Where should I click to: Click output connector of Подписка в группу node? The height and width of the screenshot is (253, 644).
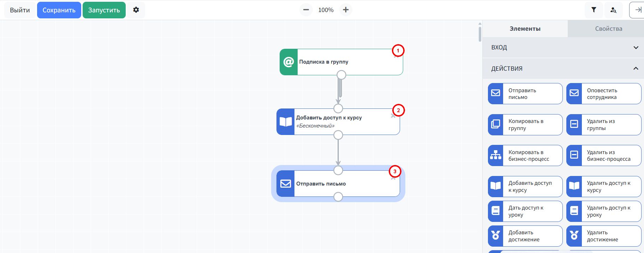tap(341, 75)
